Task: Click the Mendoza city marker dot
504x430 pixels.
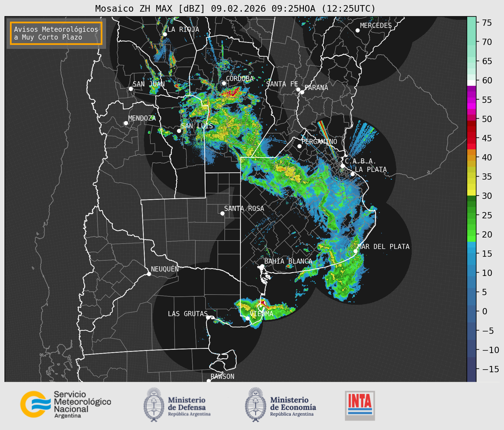Action: [x=126, y=123]
